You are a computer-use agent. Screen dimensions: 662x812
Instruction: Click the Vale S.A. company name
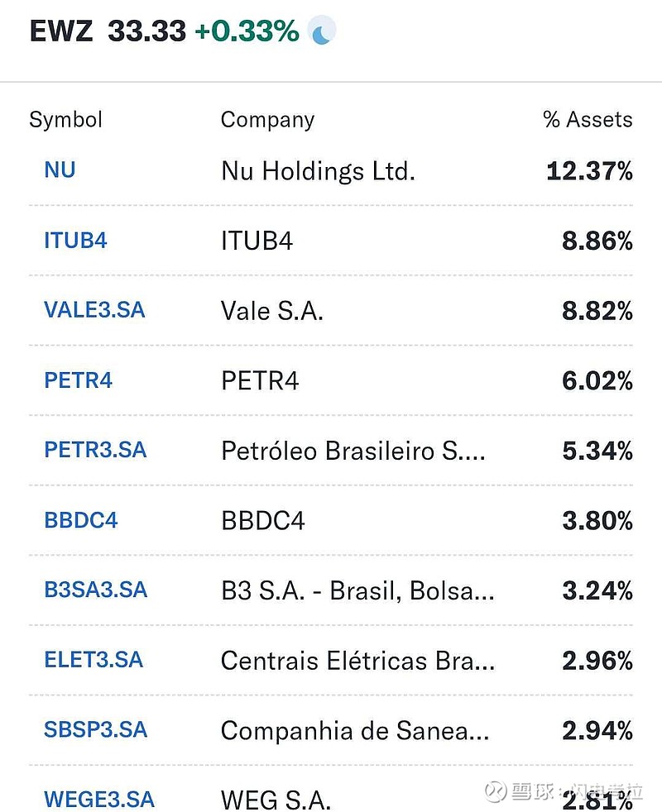coord(271,311)
